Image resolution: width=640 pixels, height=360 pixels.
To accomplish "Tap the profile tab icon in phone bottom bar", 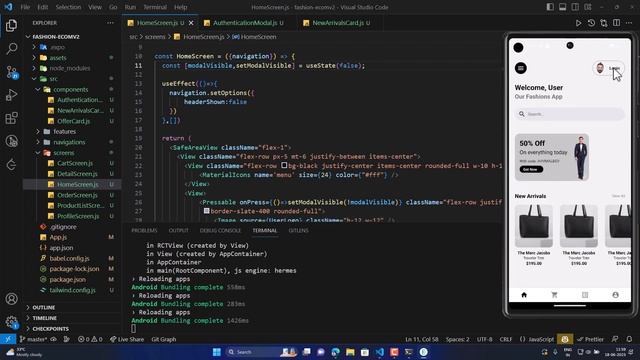I will [616, 295].
